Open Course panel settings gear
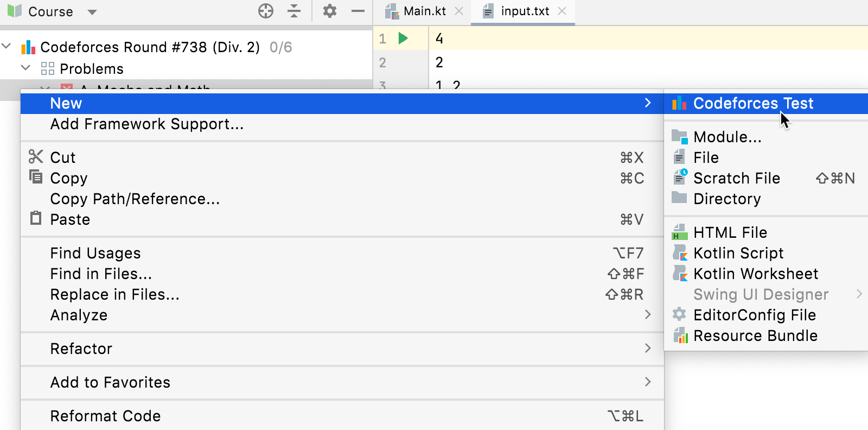Viewport: 868px width, 430px height. point(329,11)
